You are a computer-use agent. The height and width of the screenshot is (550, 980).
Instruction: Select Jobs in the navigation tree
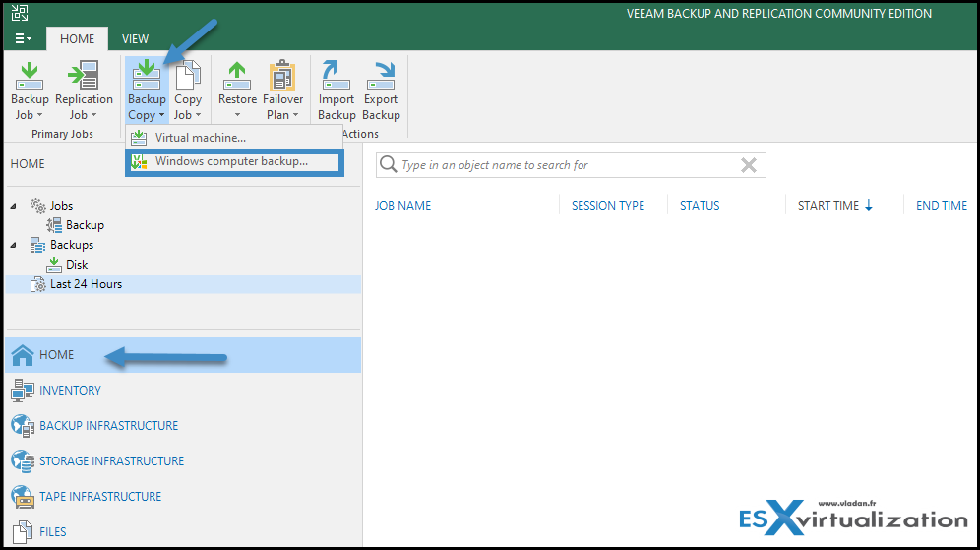tap(61, 206)
